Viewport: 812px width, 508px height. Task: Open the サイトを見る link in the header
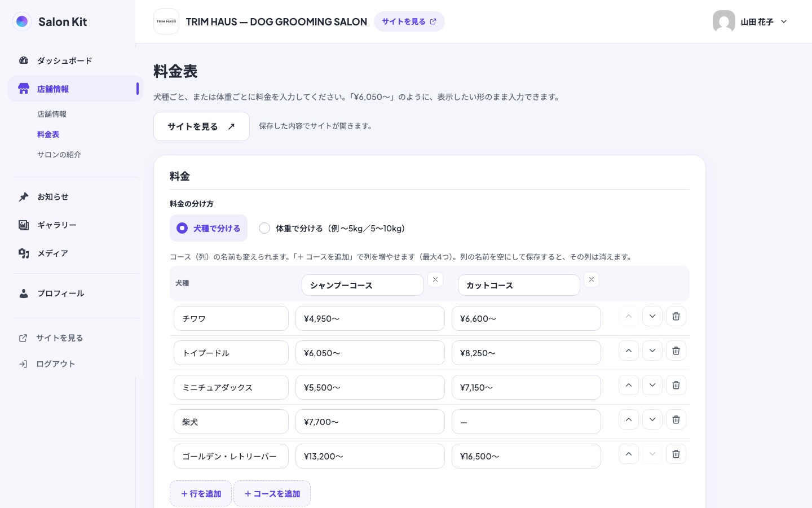tap(409, 21)
